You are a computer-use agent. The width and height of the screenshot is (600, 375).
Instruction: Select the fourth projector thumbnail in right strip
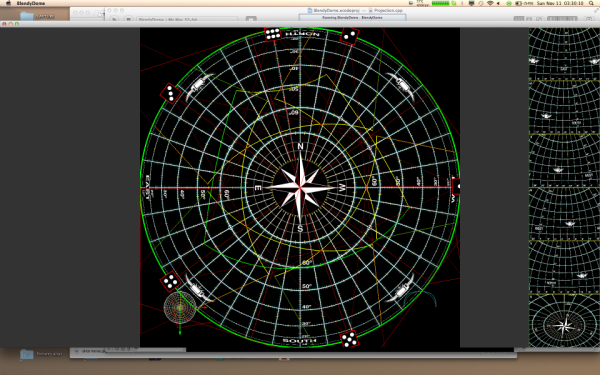click(x=564, y=214)
